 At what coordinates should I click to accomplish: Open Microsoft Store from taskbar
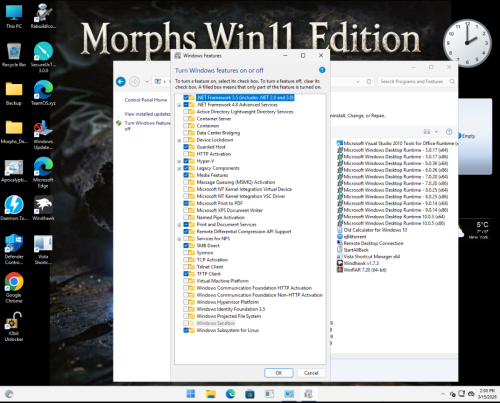coord(250,394)
